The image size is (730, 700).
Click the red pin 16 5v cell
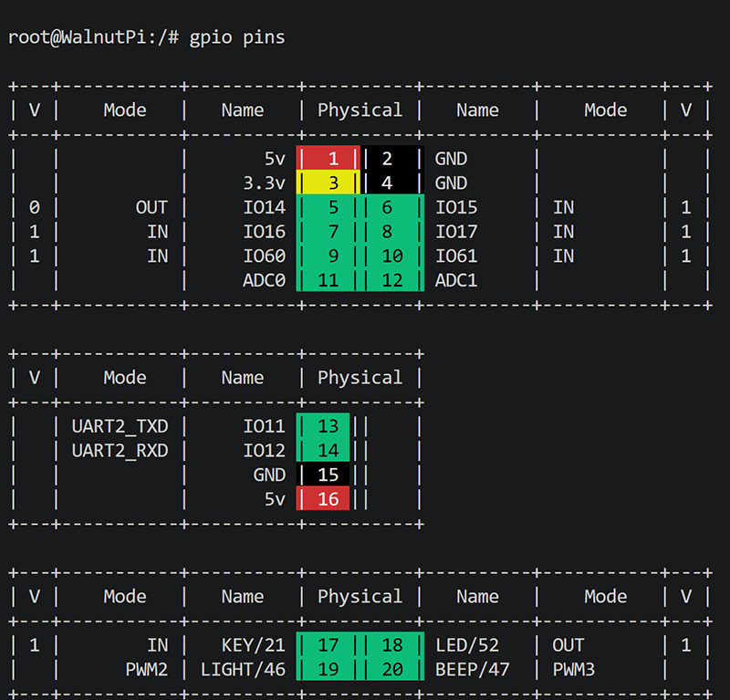click(x=323, y=498)
